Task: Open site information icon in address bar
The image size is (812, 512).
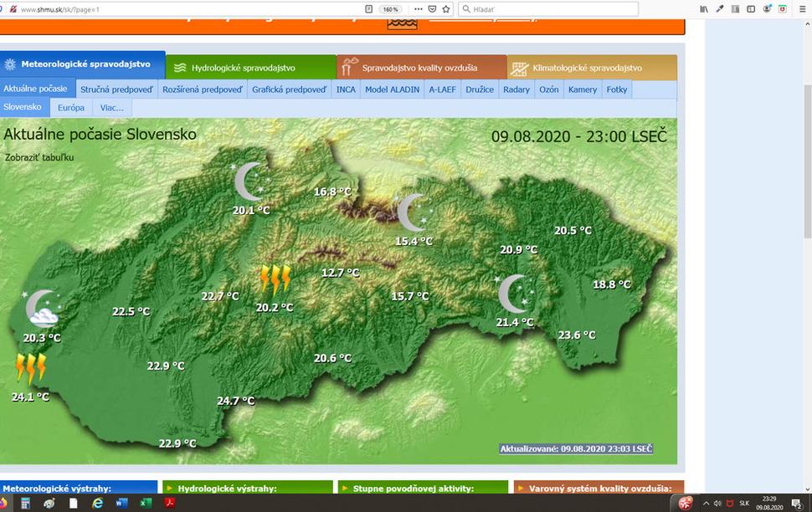Action: (x=13, y=9)
